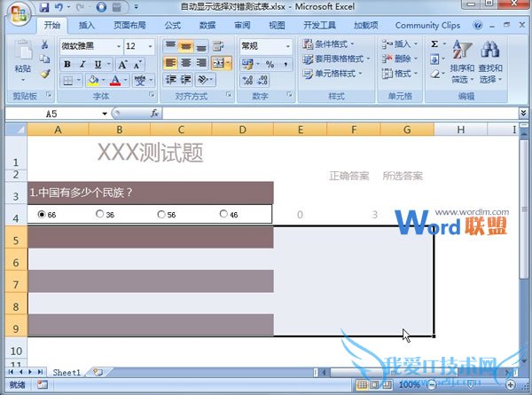This screenshot has height=395, width=532.
Task: Align text to the middle vertically
Action: point(185,46)
